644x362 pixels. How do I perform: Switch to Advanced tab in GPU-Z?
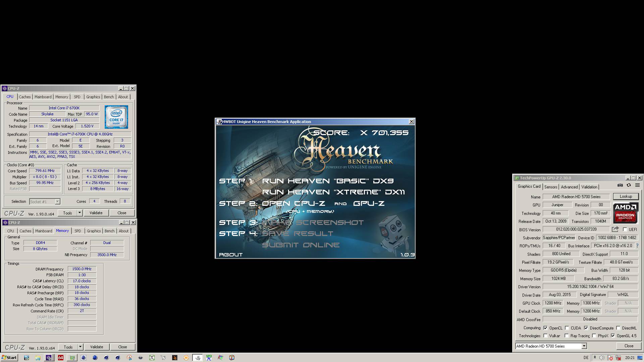click(x=569, y=187)
